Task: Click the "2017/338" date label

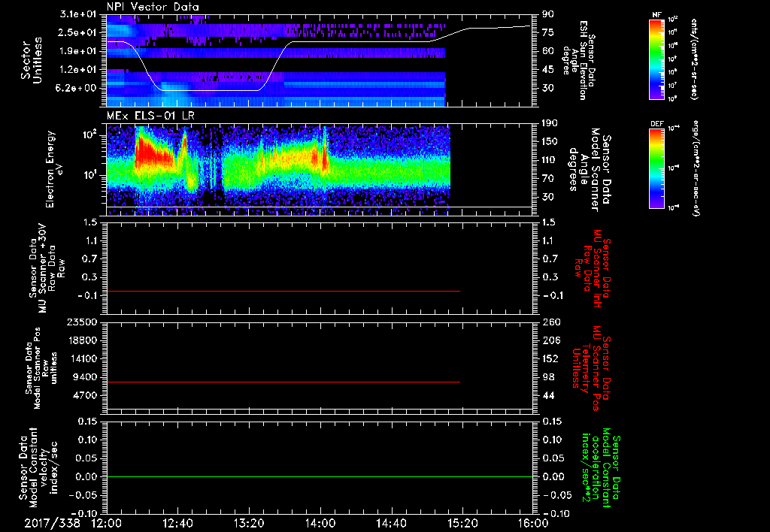Action: [x=52, y=523]
